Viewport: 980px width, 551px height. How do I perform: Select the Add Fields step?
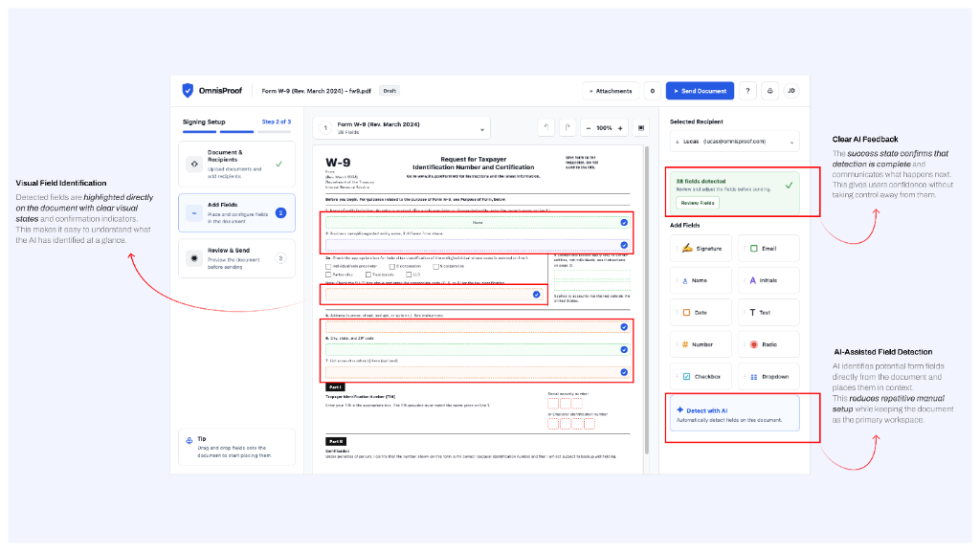236,213
